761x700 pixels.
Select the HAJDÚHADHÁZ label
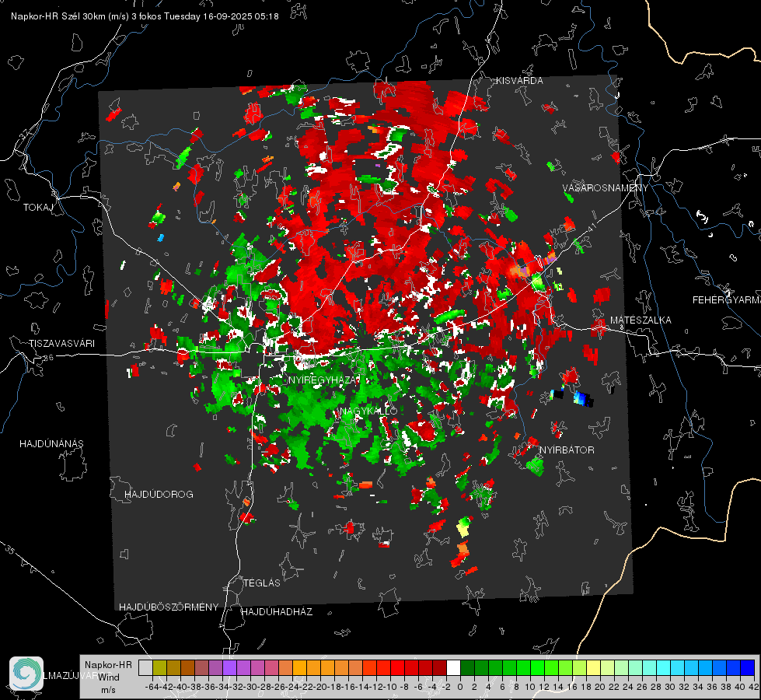(x=278, y=611)
